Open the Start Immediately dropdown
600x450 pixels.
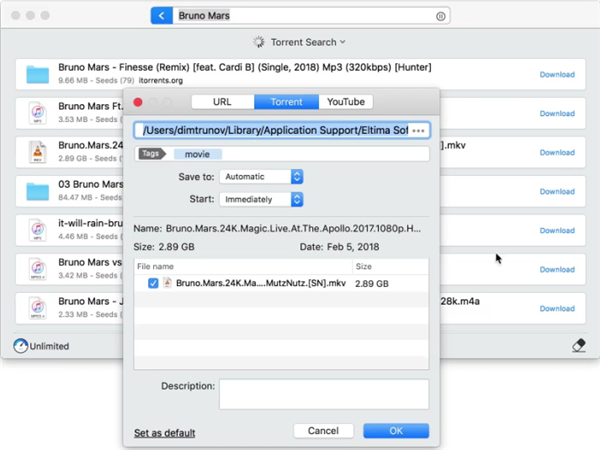click(x=261, y=199)
